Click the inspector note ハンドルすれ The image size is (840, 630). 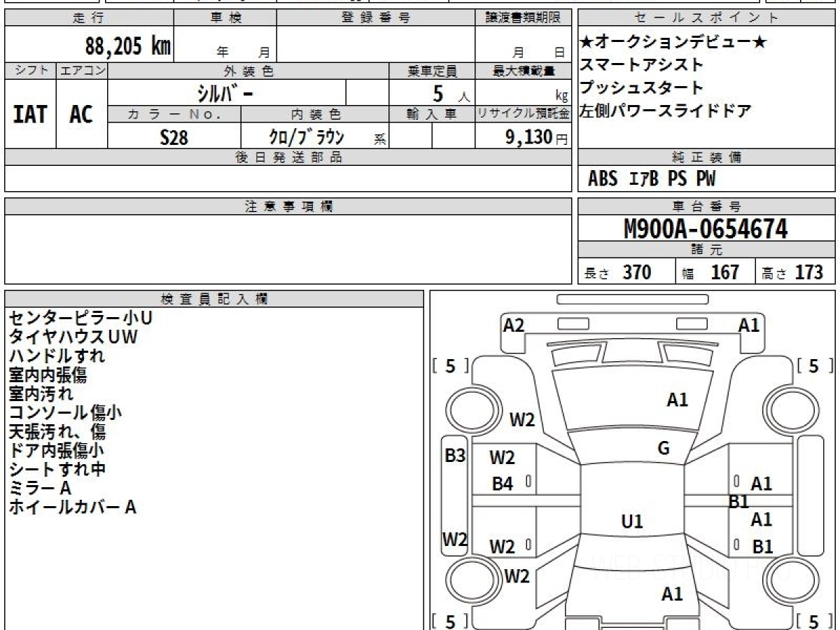pos(57,356)
